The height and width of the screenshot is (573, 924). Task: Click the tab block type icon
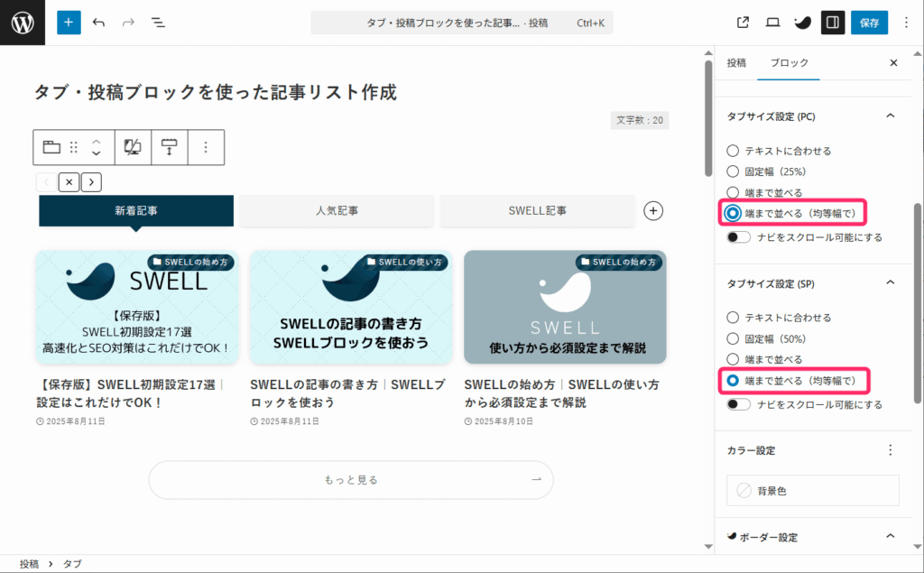[51, 147]
